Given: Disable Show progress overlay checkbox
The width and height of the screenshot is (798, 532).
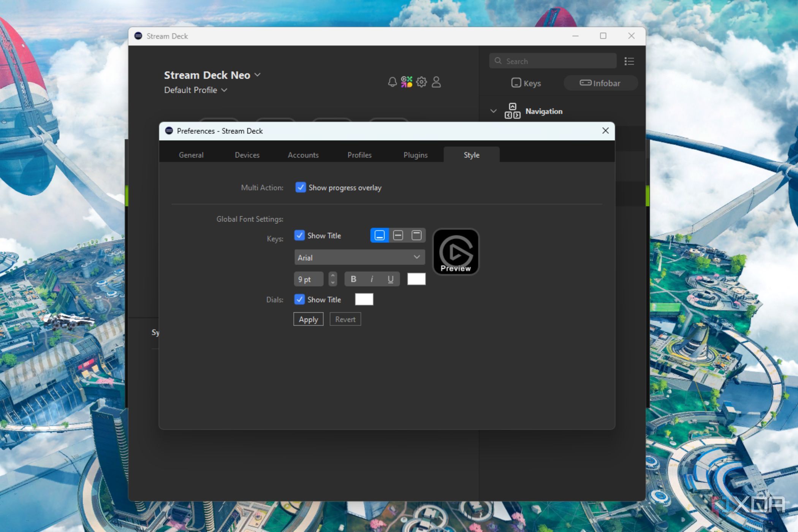Looking at the screenshot, I should click(x=301, y=187).
